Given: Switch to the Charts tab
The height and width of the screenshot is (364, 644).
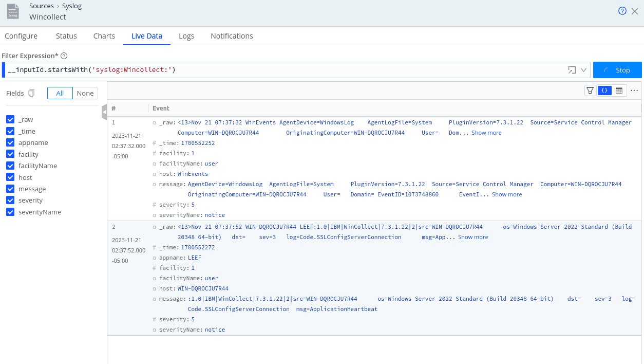Looking at the screenshot, I should [x=104, y=36].
